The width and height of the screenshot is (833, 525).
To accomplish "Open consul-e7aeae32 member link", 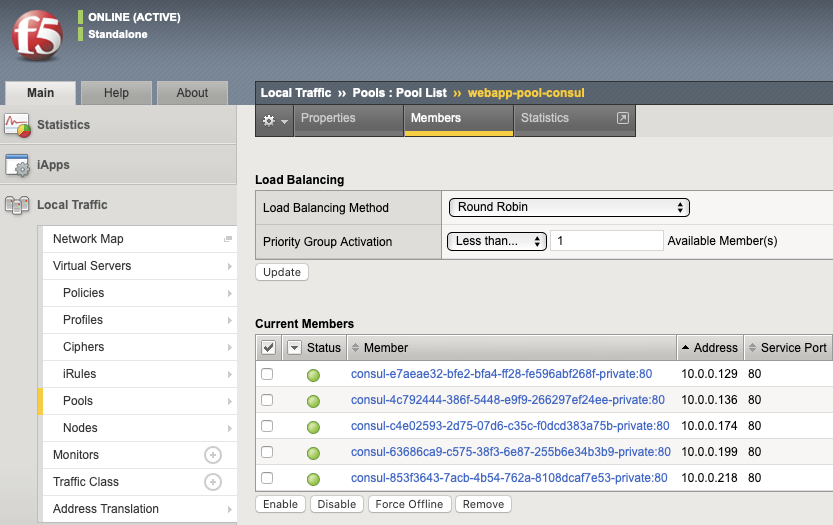I will point(501,374).
